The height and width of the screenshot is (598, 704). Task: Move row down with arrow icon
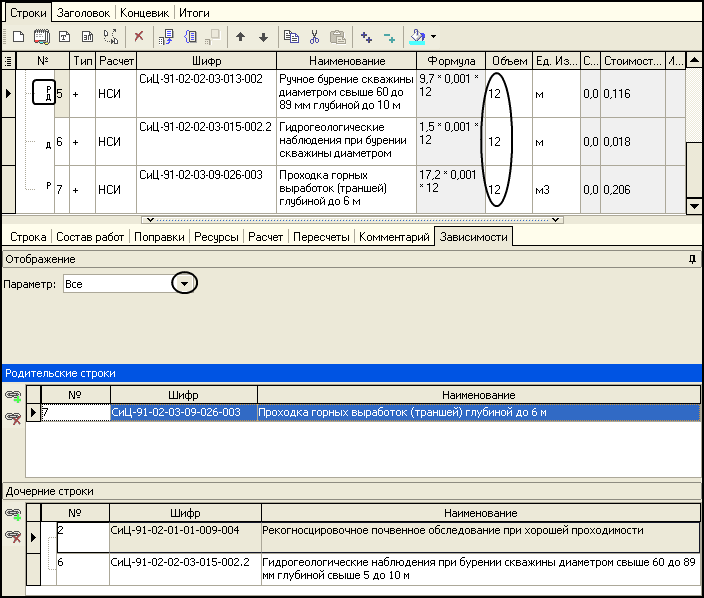coord(264,37)
